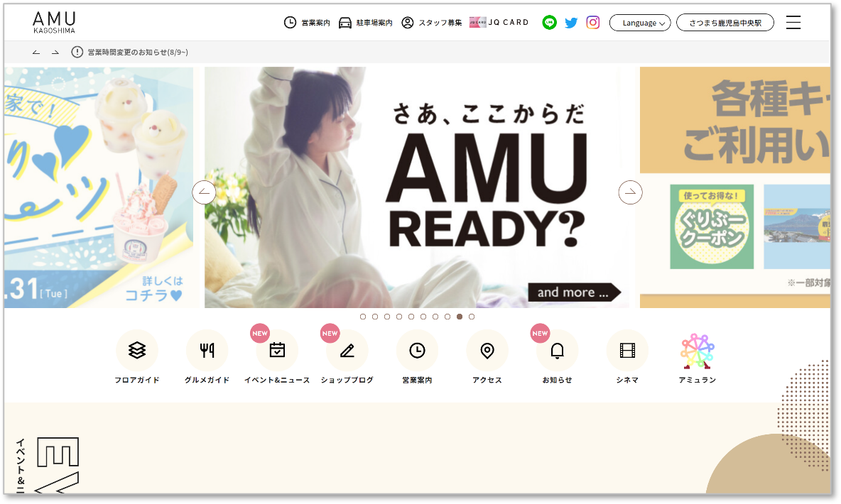Image resolution: width=841 pixels, height=504 pixels.
Task: Click the Access map pin icon
Action: pyautogui.click(x=487, y=350)
